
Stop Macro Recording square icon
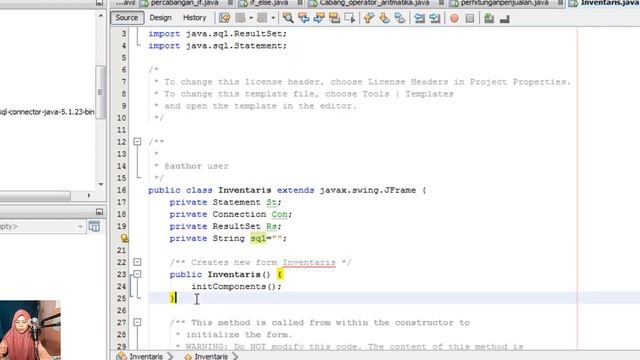(470, 18)
